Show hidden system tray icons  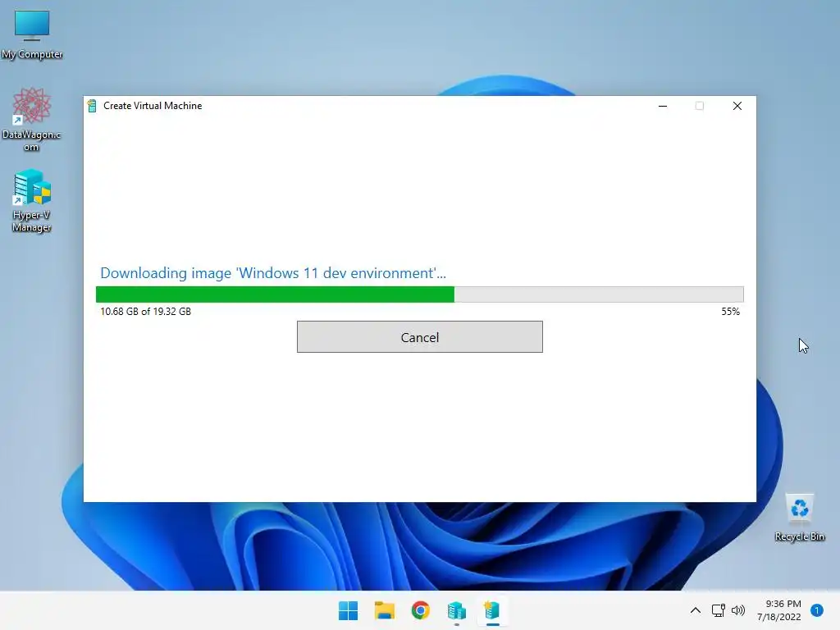(696, 610)
